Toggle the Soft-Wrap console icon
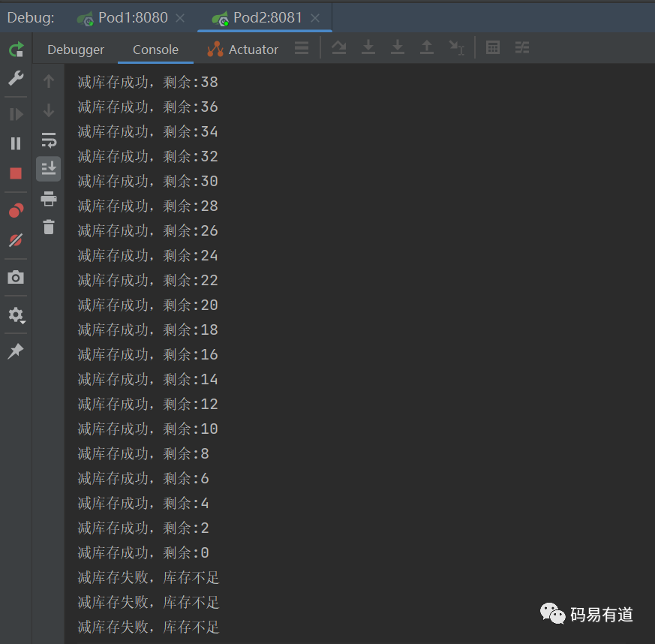Viewport: 655px width, 644px height. point(49,140)
